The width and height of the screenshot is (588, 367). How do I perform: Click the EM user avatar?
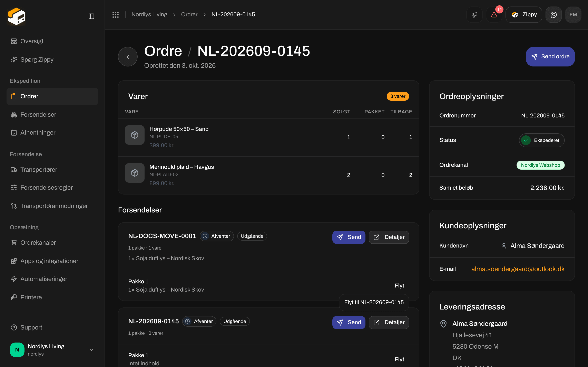(573, 14)
